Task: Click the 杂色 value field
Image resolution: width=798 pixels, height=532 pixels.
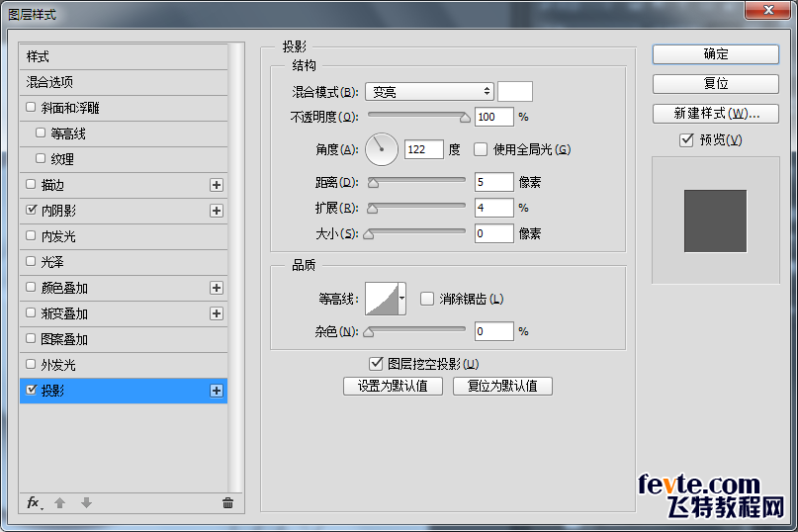Action: coord(493,331)
